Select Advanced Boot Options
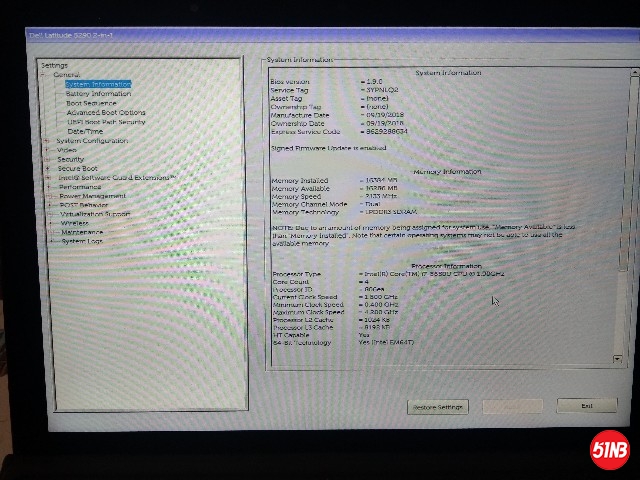 pos(106,112)
